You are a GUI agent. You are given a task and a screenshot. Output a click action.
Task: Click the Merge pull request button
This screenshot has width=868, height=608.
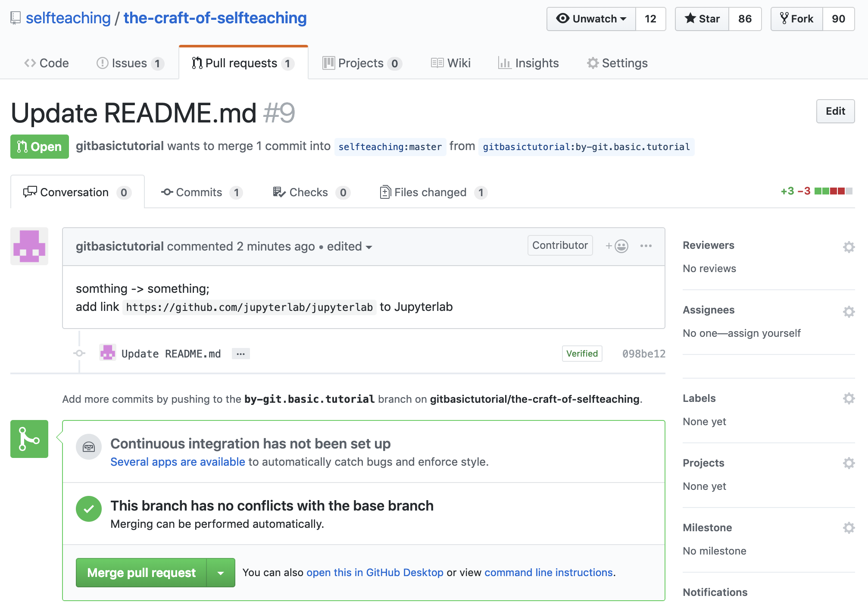point(141,573)
